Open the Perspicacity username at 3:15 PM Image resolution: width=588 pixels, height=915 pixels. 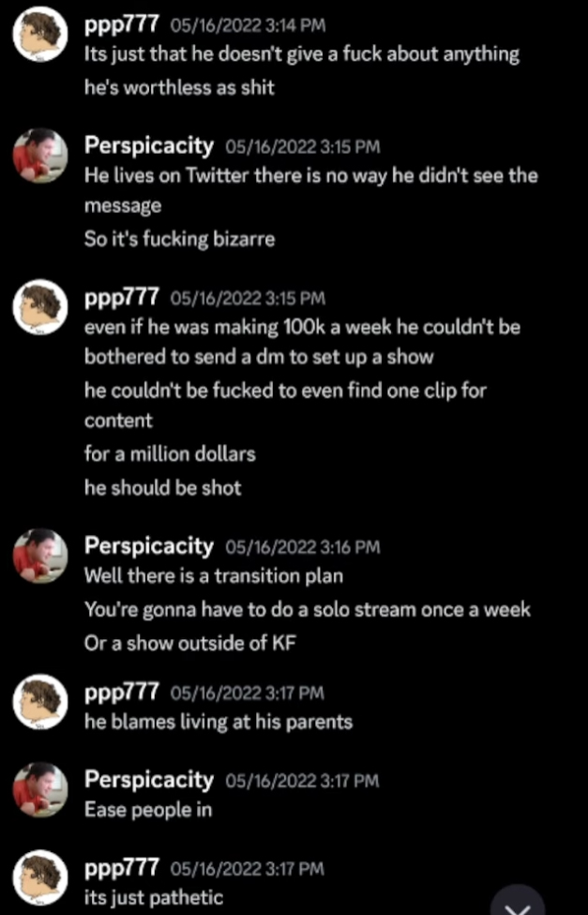[x=149, y=145]
